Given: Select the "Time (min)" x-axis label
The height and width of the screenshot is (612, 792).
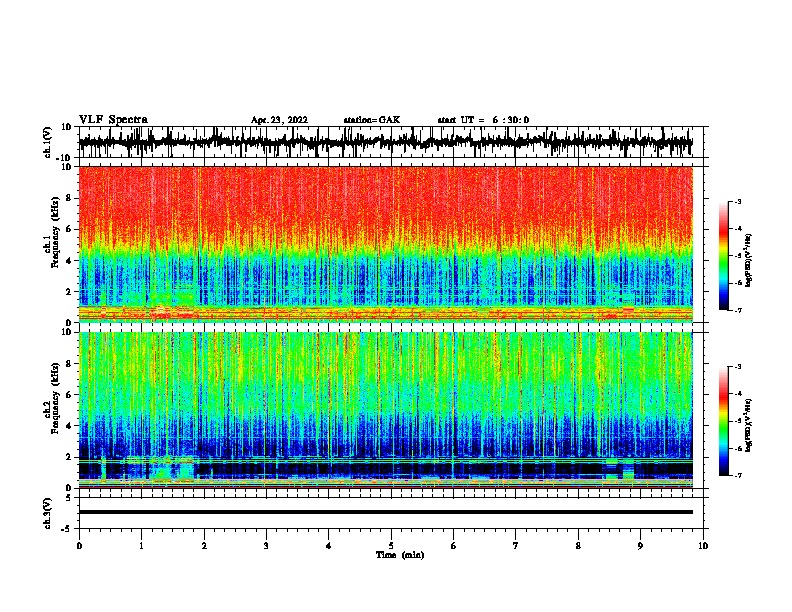Looking at the screenshot, I should 400,555.
